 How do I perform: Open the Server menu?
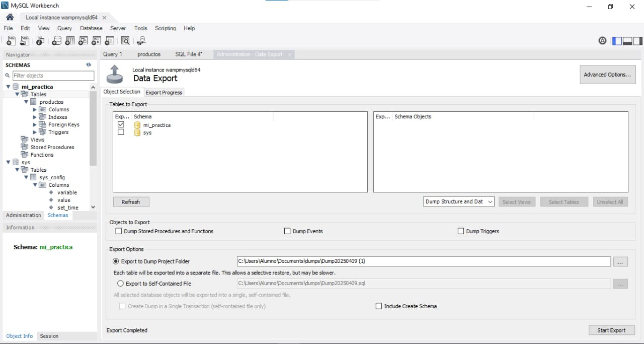(118, 28)
